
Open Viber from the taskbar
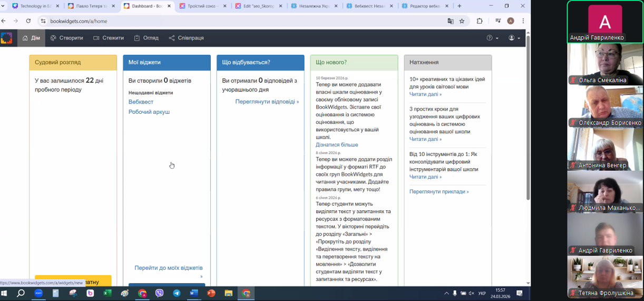point(159,293)
